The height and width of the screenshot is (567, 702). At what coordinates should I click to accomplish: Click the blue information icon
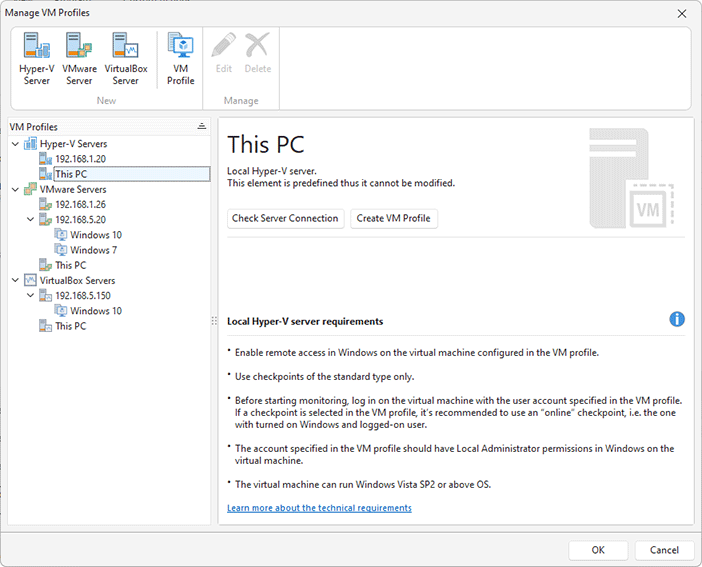[677, 319]
